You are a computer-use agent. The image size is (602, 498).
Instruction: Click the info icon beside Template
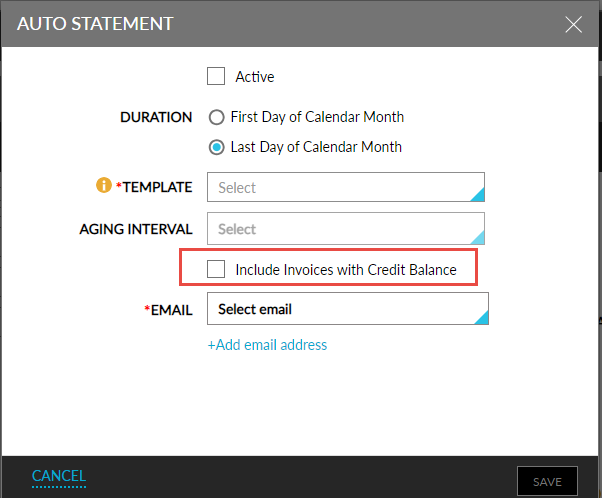point(102,187)
